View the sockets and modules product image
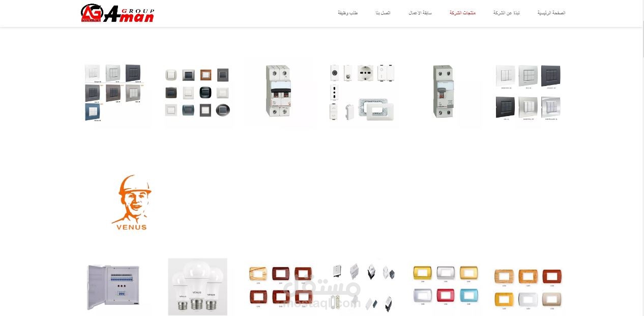 (x=362, y=93)
